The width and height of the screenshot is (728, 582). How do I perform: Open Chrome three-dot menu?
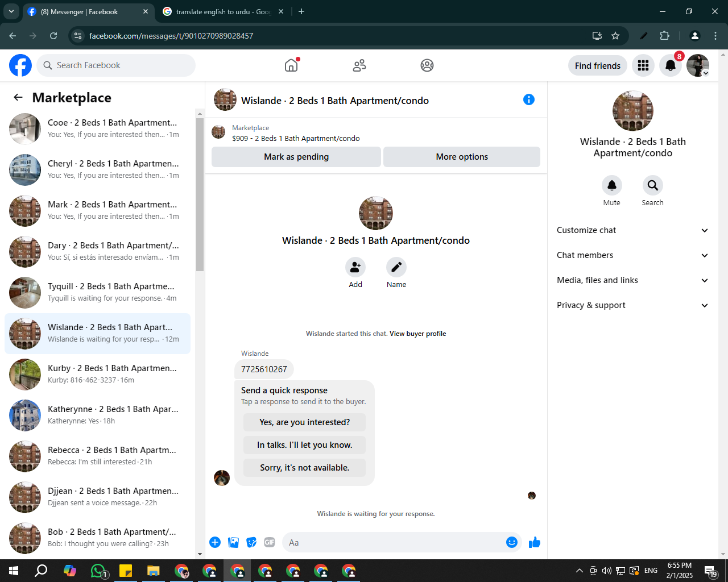pyautogui.click(x=715, y=36)
